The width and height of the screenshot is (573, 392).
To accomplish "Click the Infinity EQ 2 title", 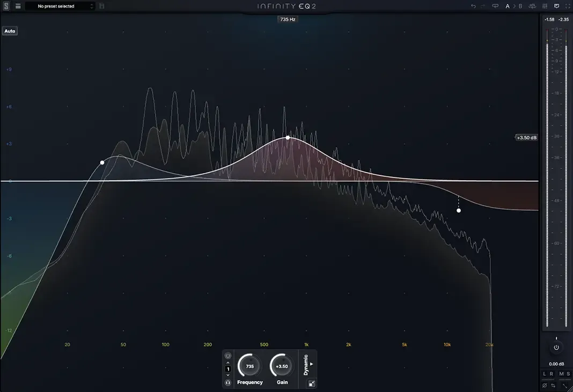I will point(286,6).
